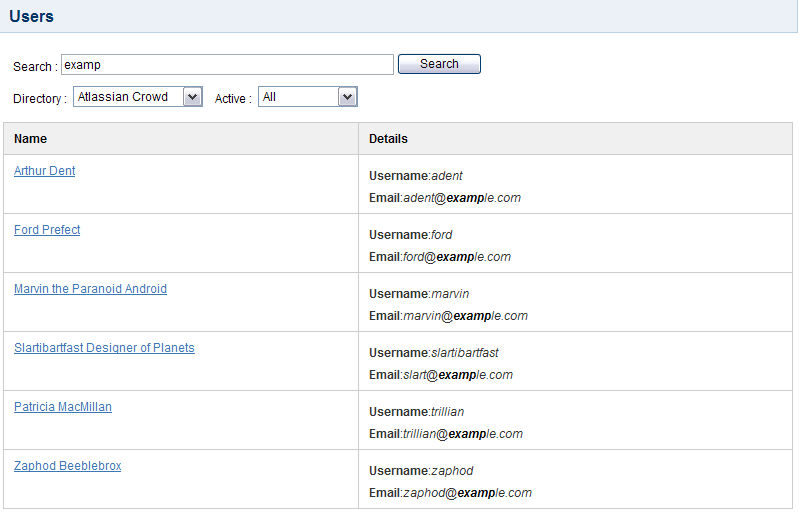Image resolution: width=799 pixels, height=516 pixels.
Task: Focus the Search text field containing examp
Action: pos(227,65)
